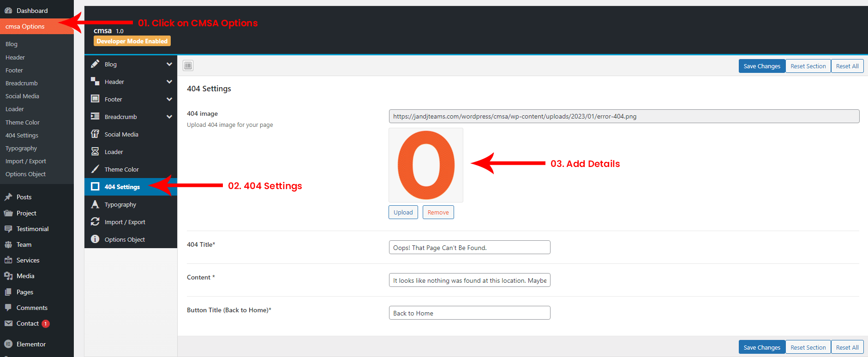868x357 pixels.
Task: Click the 404 image preview thumbnail
Action: (x=426, y=165)
